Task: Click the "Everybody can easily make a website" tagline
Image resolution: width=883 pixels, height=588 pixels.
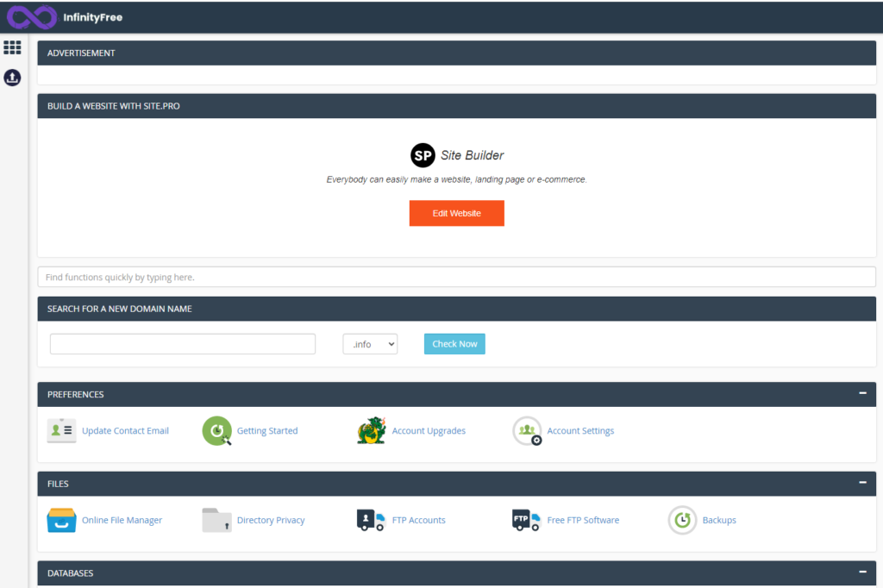Action: tap(457, 179)
